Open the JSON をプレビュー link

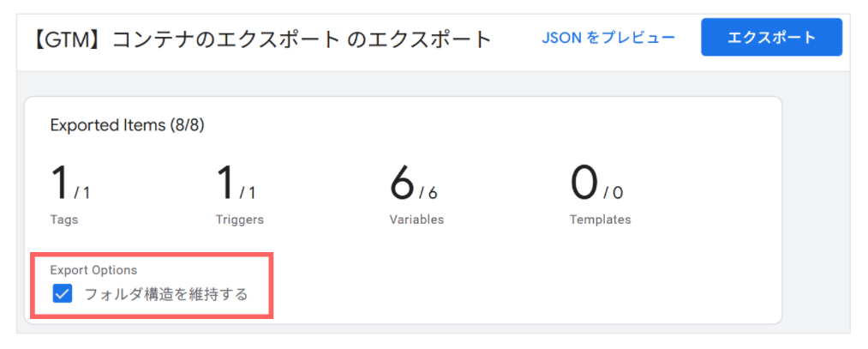[608, 39]
